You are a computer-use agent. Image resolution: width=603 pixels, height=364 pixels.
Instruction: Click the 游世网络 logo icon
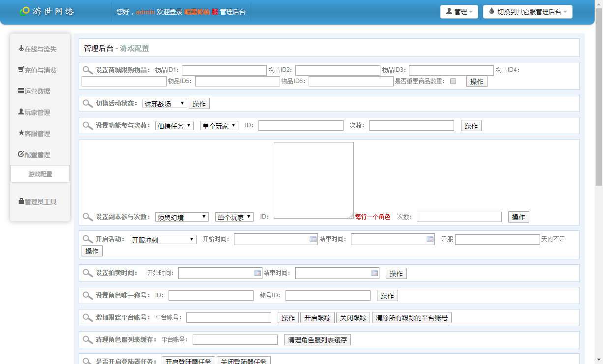click(x=24, y=11)
